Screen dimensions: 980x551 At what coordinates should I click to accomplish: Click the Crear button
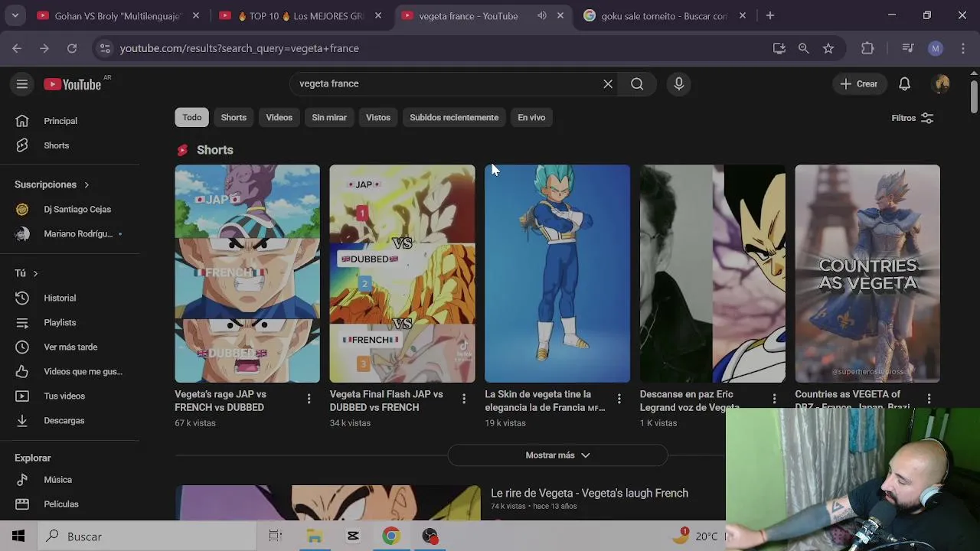coord(859,84)
